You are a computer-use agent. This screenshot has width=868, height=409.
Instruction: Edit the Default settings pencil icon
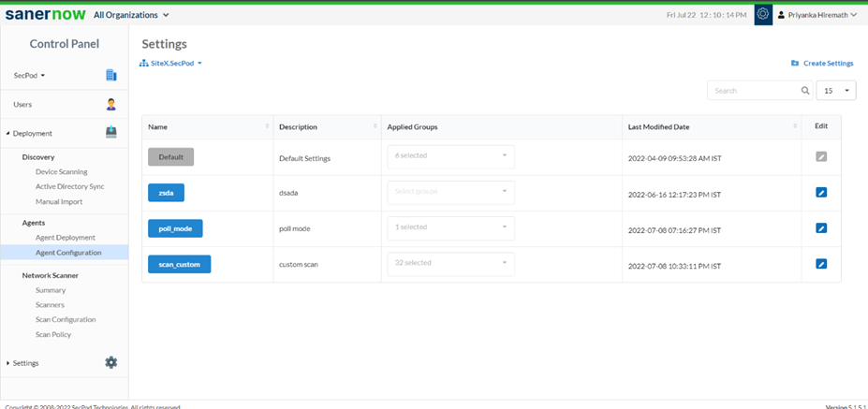click(x=821, y=156)
